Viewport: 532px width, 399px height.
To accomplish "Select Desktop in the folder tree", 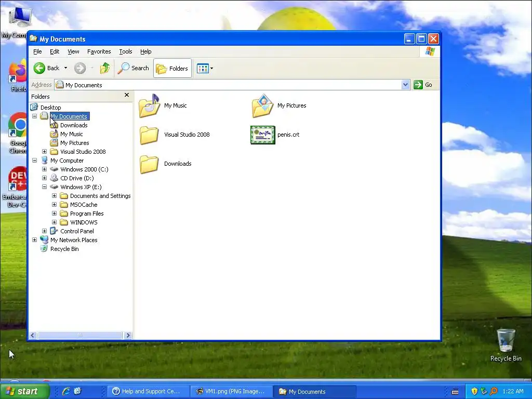I will tap(50, 108).
